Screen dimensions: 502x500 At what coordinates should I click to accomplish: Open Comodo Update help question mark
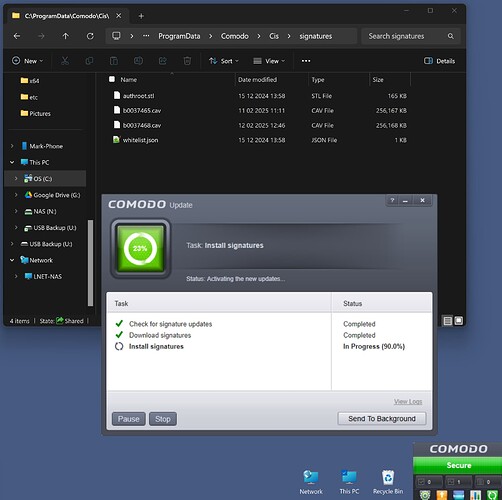click(392, 200)
